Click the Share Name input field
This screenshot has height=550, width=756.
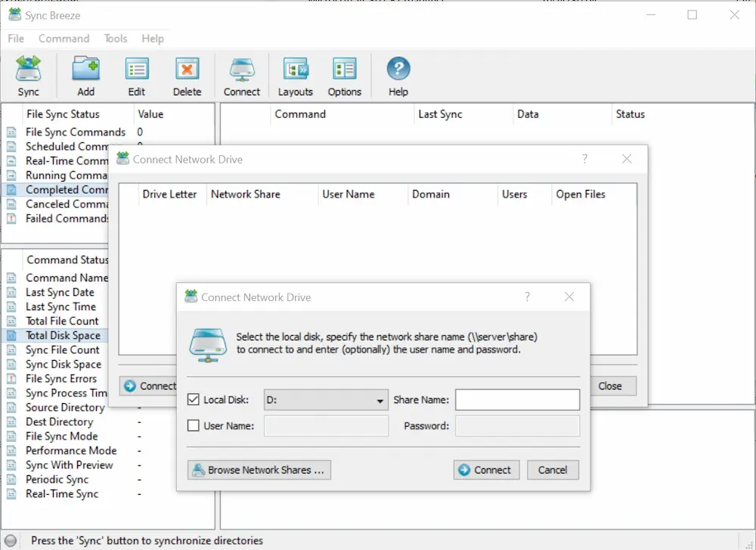pyautogui.click(x=517, y=400)
